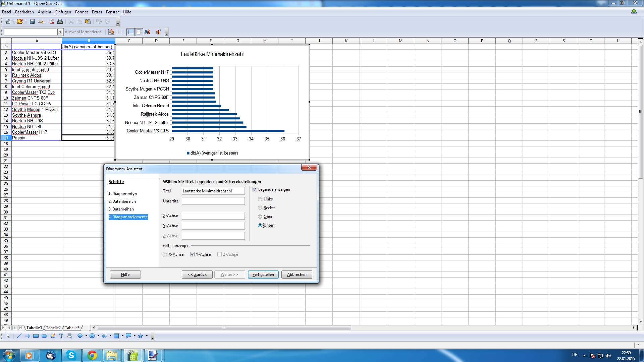
Task: Open the Format menu
Action: [x=82, y=12]
